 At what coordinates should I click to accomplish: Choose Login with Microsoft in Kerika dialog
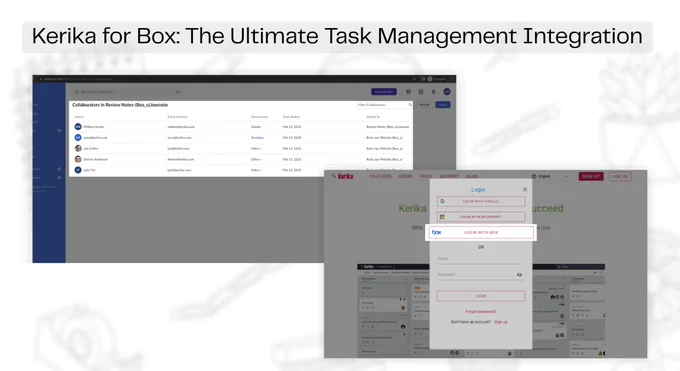pos(481,217)
